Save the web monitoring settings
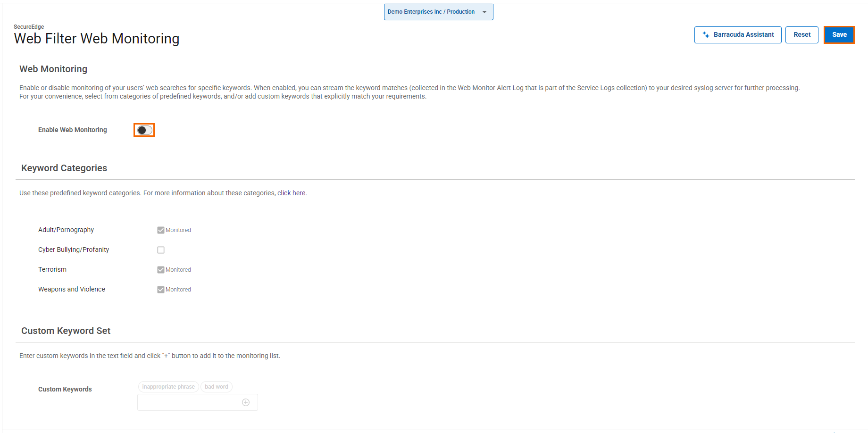This screenshot has height=433, width=868. pyautogui.click(x=839, y=35)
